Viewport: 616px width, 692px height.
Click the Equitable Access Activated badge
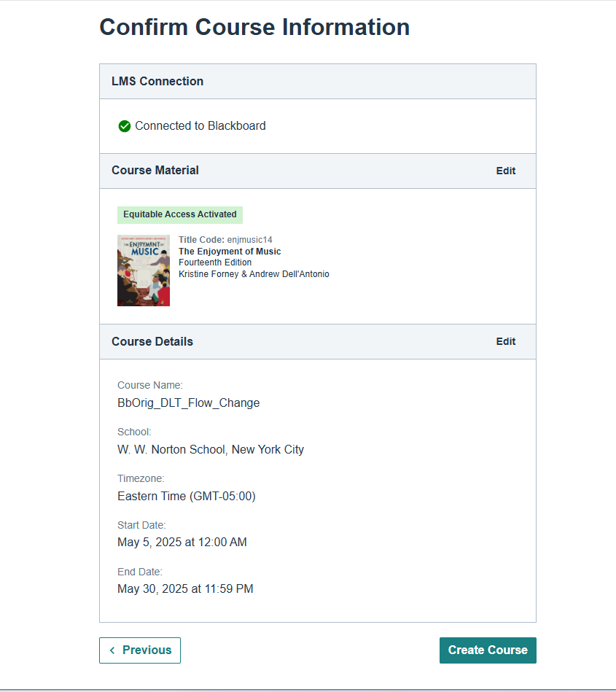click(179, 214)
